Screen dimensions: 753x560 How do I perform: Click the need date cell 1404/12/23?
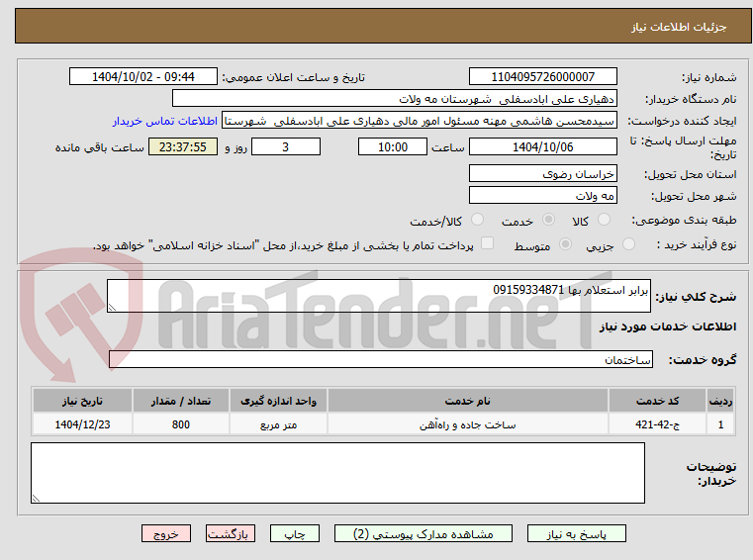(x=82, y=424)
